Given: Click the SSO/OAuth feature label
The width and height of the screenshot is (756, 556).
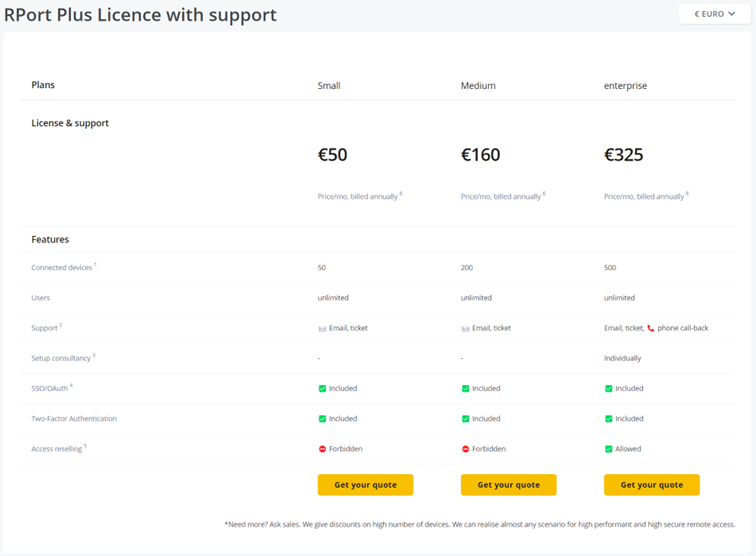Looking at the screenshot, I should pyautogui.click(x=50, y=388).
